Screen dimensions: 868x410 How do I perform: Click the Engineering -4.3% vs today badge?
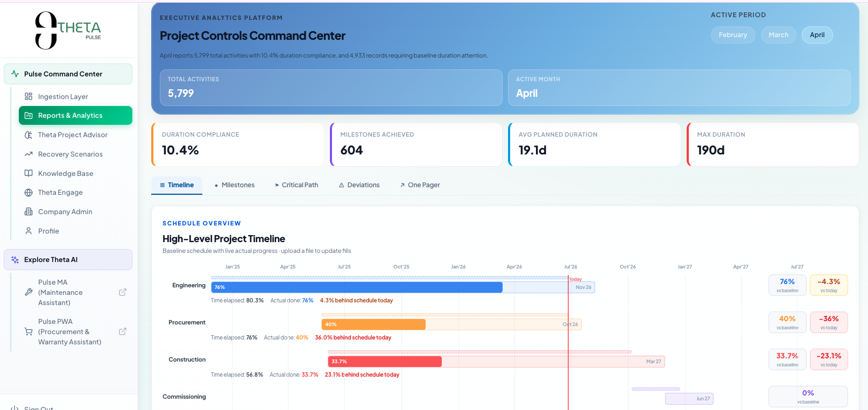coord(829,285)
